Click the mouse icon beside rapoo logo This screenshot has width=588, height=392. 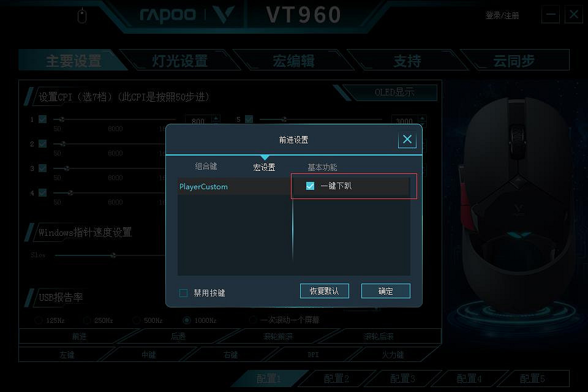[81, 16]
